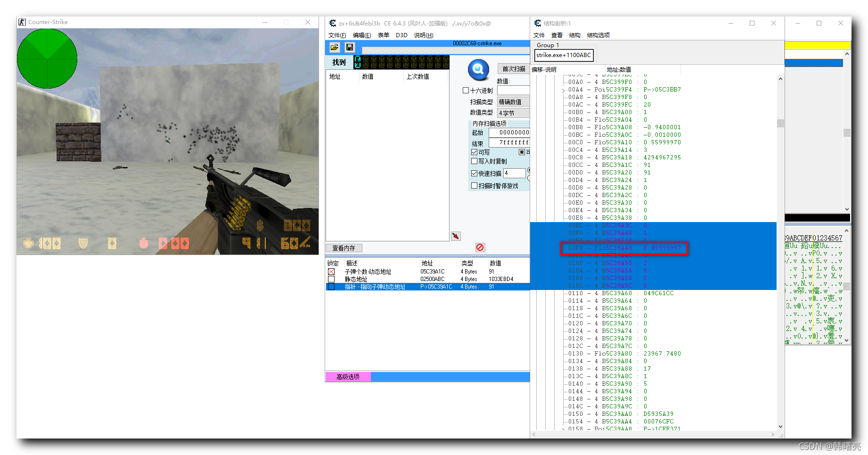Expand the 00A4 pointer node in structure tree
The image size is (868, 455).
[x=564, y=90]
